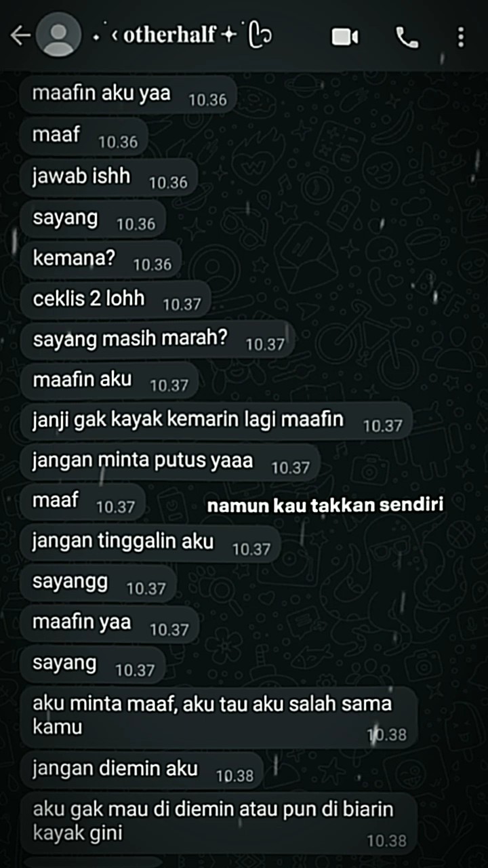
Task: Select the "maafin aku yaa" message bubble
Action: point(129,94)
